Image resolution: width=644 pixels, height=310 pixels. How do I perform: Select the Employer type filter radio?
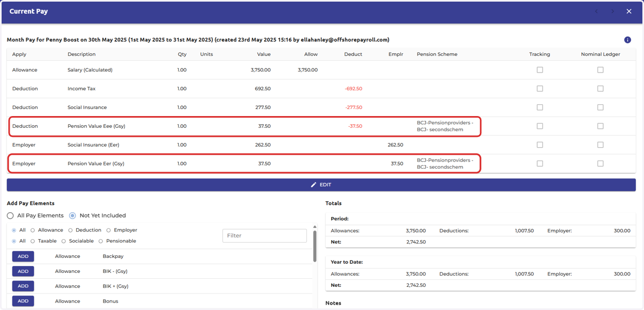point(109,230)
